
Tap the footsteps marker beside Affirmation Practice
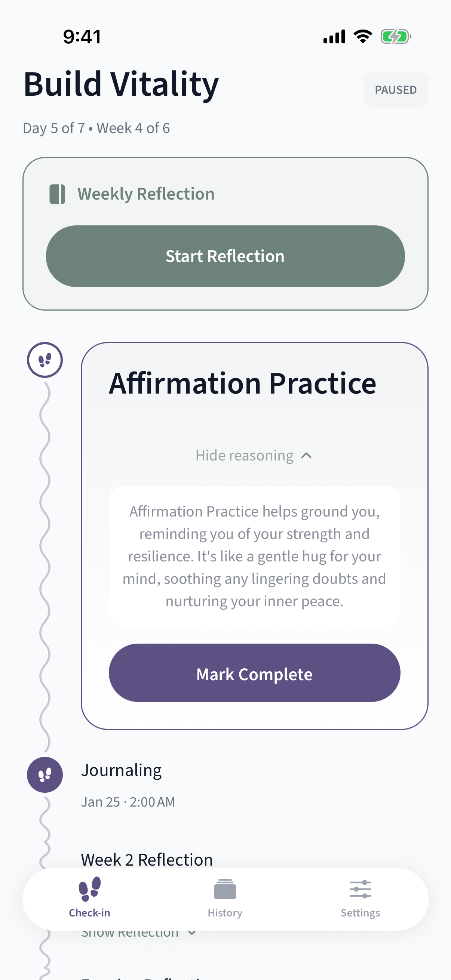[45, 360]
